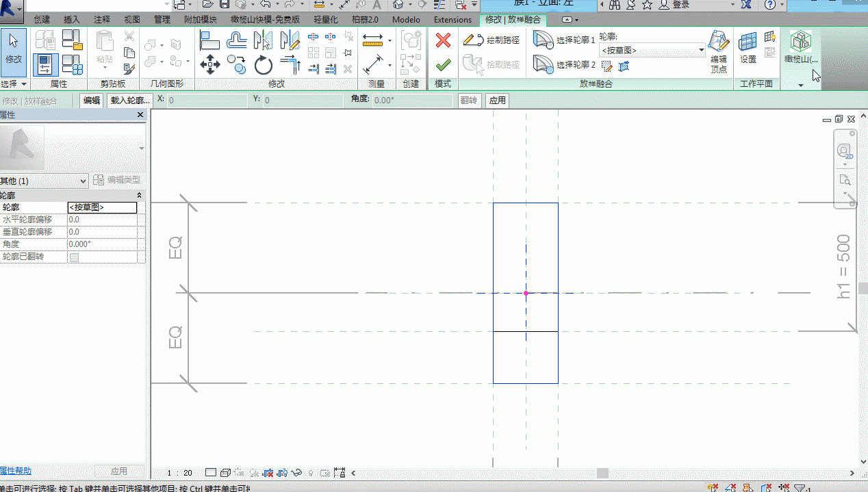The image size is (868, 492).
Task: Select the Rotate tool icon
Action: [x=264, y=66]
